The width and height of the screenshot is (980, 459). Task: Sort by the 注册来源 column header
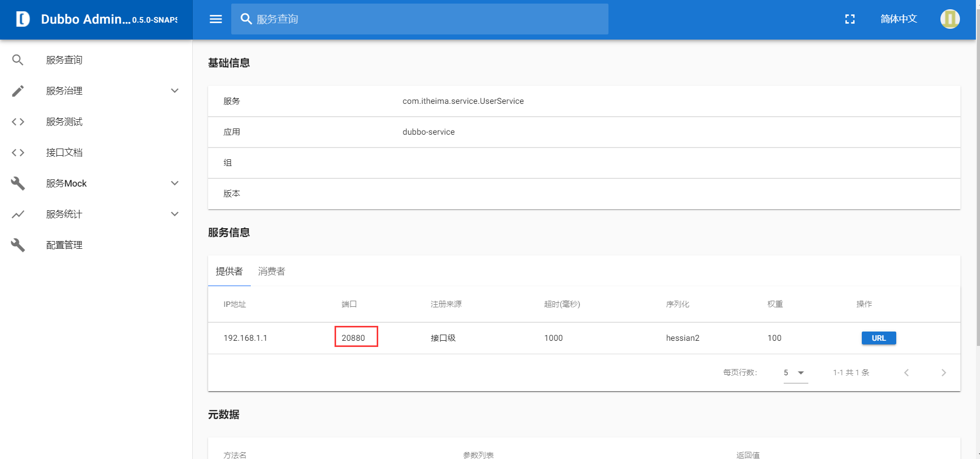[x=446, y=304]
